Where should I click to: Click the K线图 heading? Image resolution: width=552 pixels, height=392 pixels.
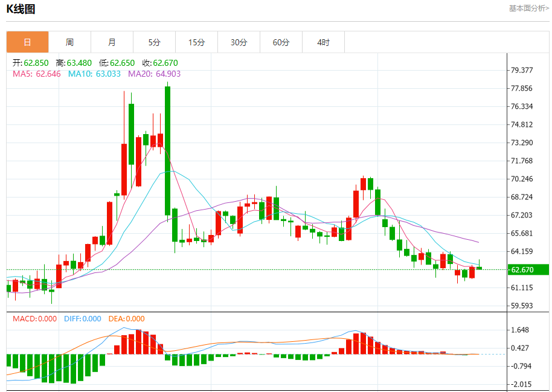pos(21,9)
